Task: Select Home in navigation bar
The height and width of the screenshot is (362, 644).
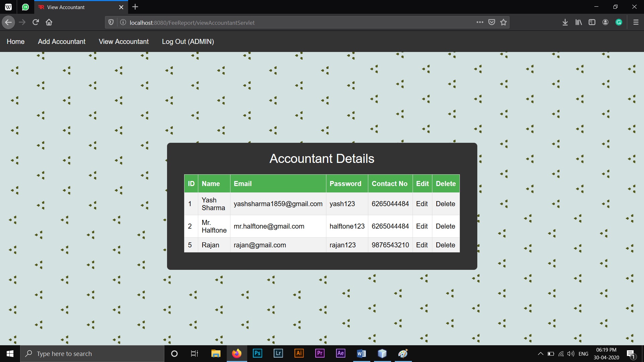Action: [15, 42]
